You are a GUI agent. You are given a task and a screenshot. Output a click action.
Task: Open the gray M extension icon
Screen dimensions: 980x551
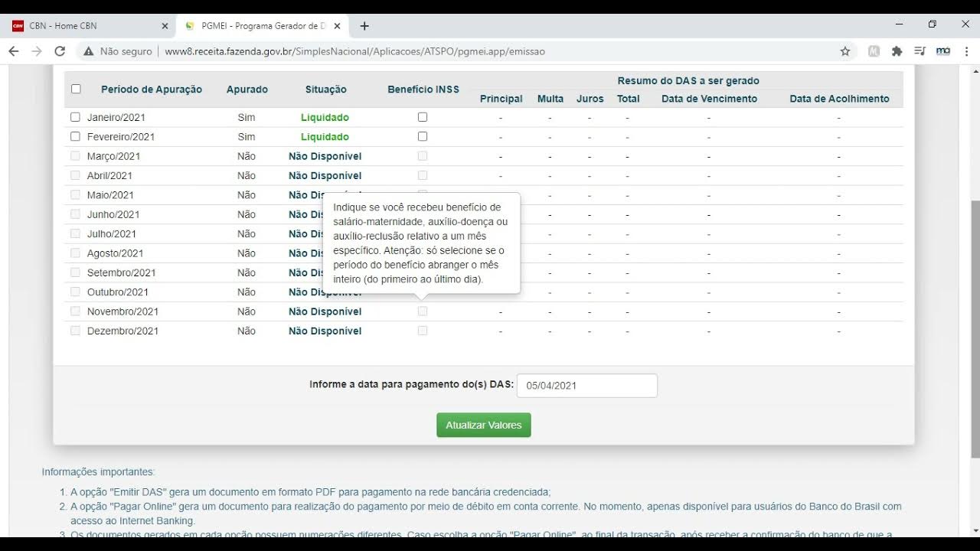pos(874,51)
